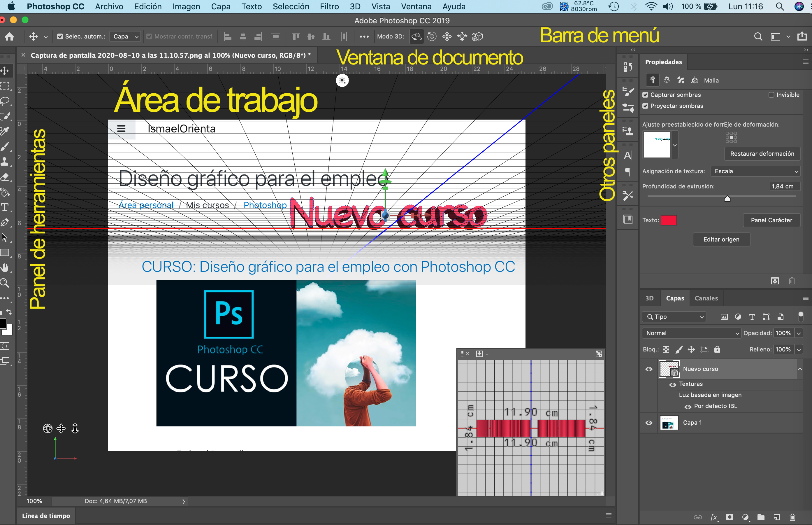
Task: Click the red Texto color swatch
Action: (x=668, y=220)
